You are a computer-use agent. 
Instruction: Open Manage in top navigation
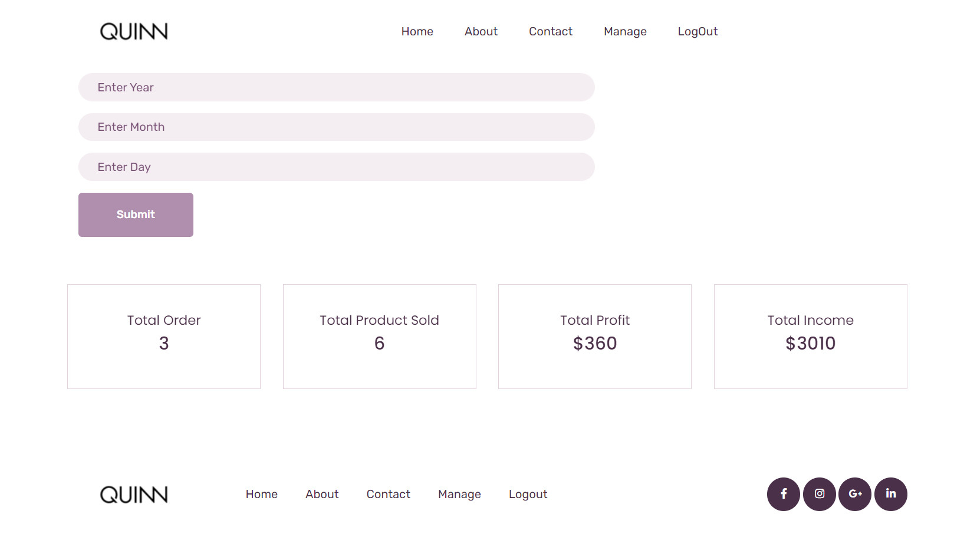pos(625,32)
